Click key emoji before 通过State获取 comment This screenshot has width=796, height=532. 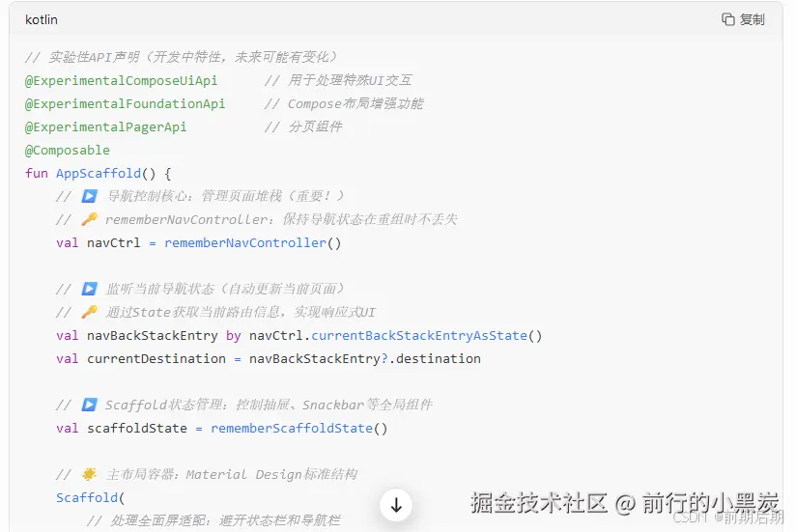(x=89, y=312)
